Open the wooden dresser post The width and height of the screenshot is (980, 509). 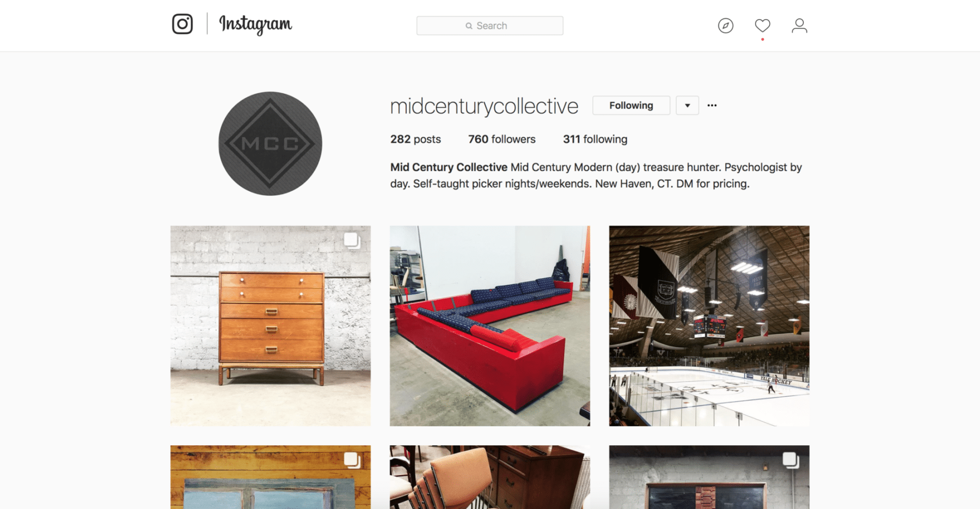(271, 326)
